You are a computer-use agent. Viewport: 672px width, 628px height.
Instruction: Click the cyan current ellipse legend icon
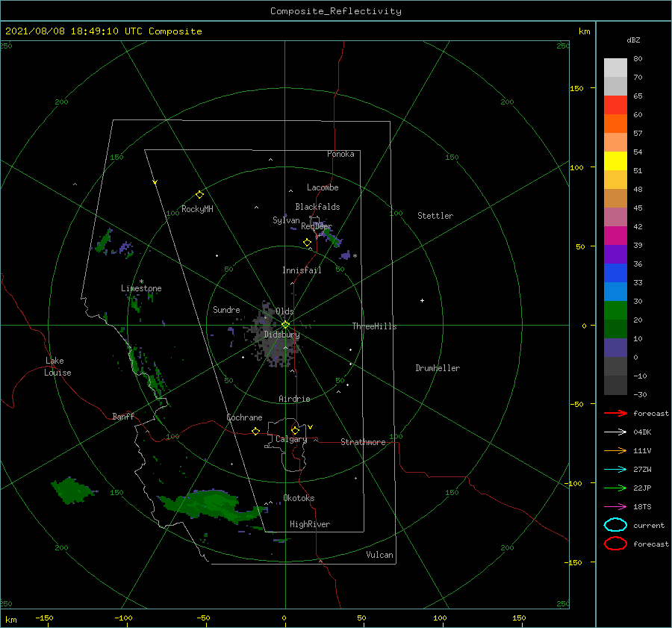tap(615, 525)
